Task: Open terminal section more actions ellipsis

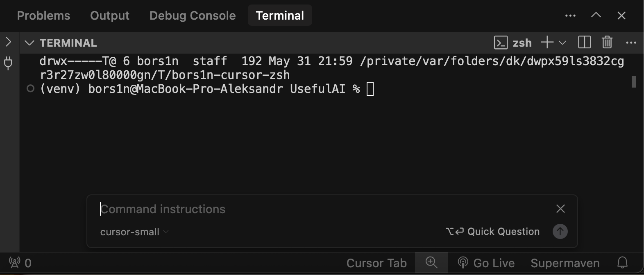Action: click(631, 43)
